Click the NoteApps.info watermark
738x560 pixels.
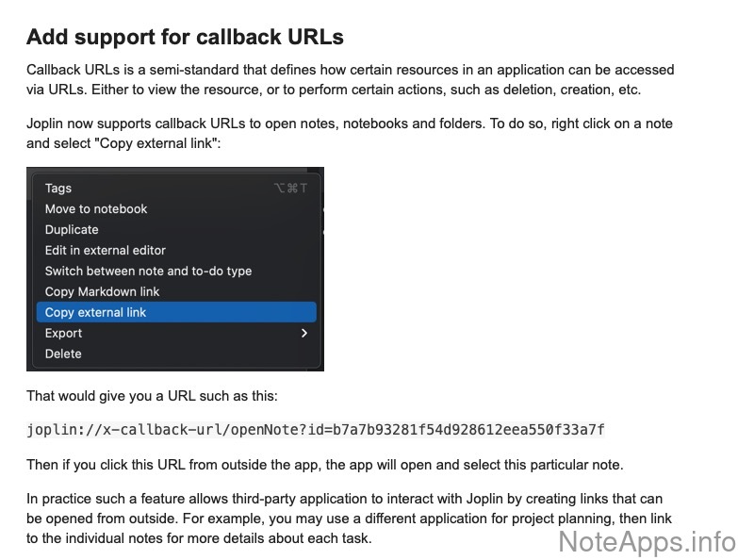[646, 542]
